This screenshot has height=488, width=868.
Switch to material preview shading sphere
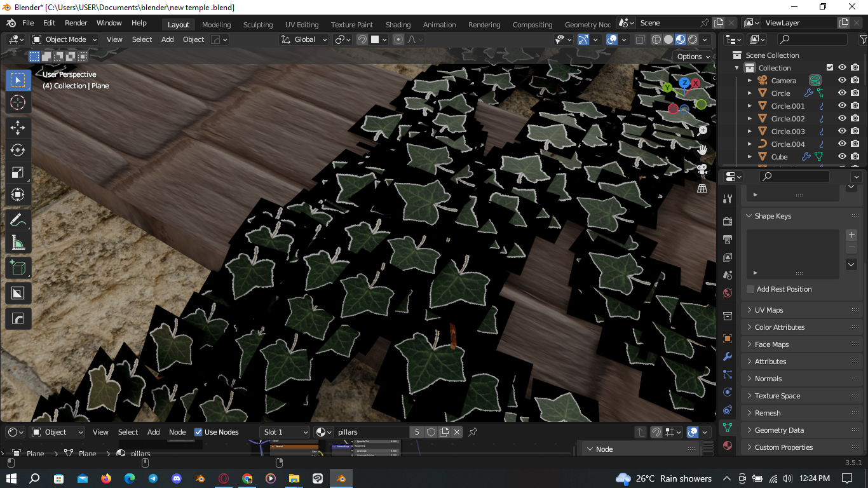[681, 39]
